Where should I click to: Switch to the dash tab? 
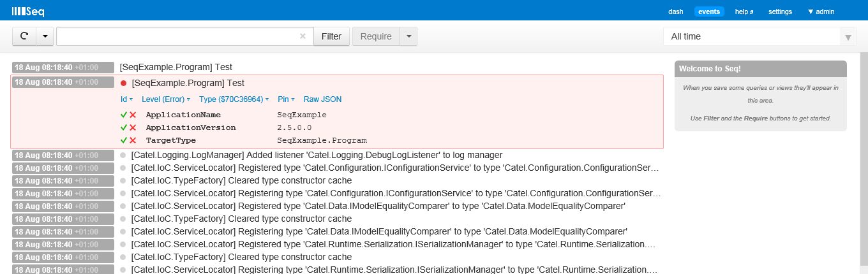tap(675, 11)
